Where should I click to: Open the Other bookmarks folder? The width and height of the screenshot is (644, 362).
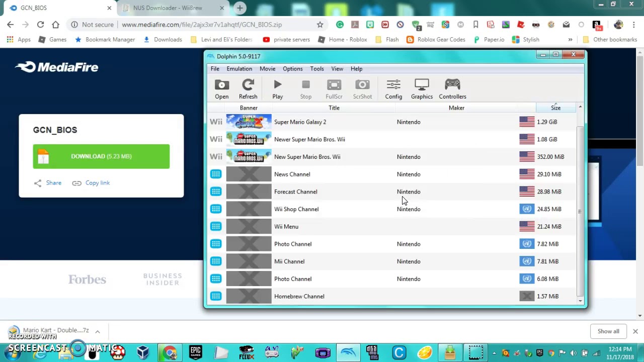click(x=609, y=39)
